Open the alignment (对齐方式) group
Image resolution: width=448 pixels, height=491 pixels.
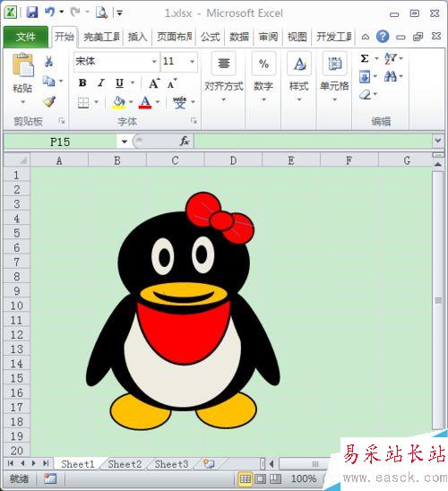point(223,78)
